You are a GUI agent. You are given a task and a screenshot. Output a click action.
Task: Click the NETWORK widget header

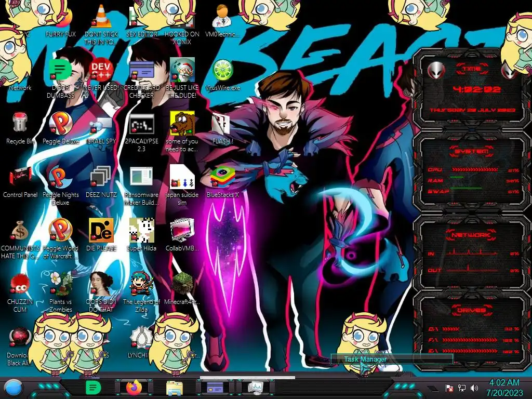pyautogui.click(x=471, y=235)
